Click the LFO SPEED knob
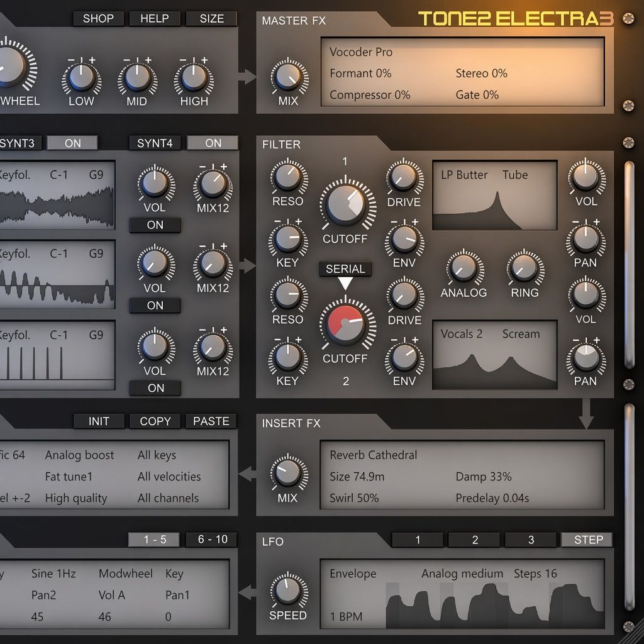Viewport: 644px width, 644px height. tap(288, 591)
